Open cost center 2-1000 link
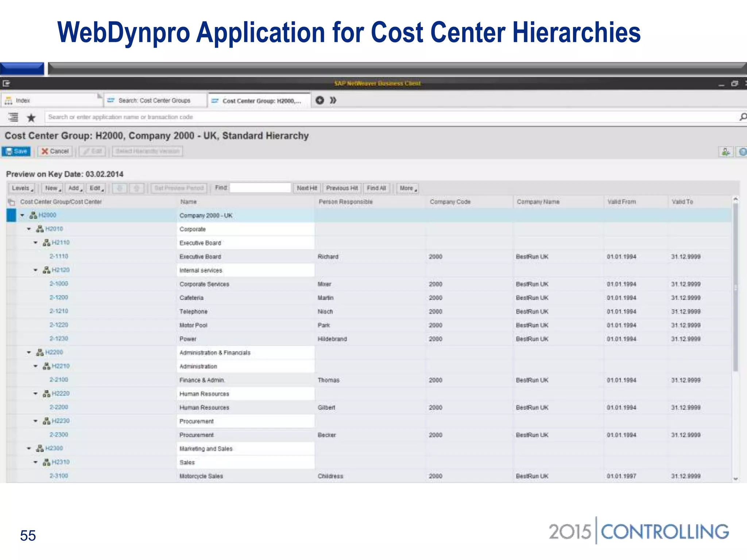The width and height of the screenshot is (747, 560). click(x=59, y=284)
